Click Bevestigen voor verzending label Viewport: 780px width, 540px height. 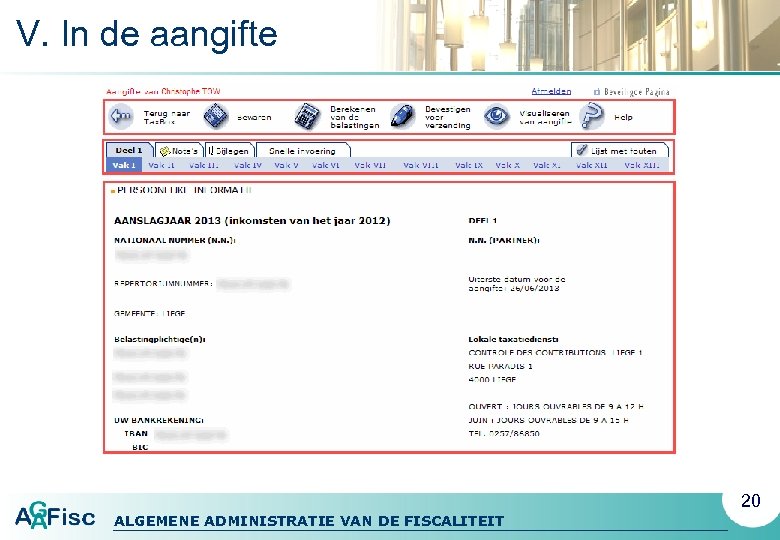click(448, 117)
